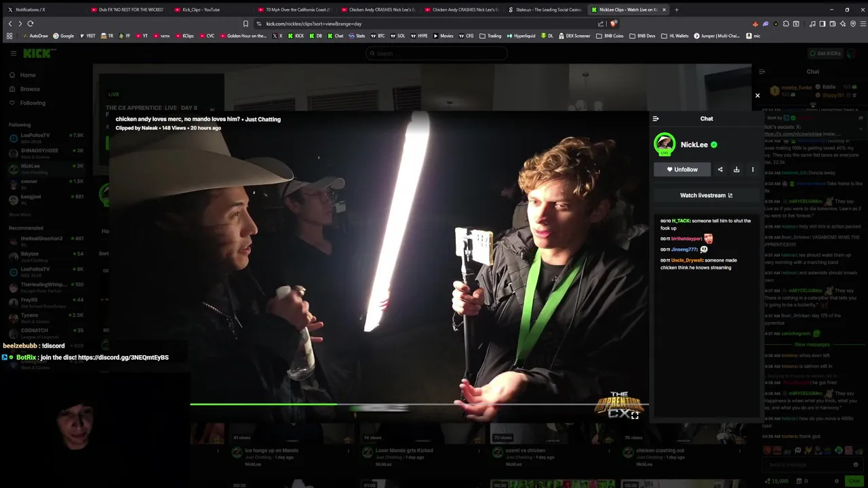Open BNB Coins bookmarks folder

coord(610,36)
